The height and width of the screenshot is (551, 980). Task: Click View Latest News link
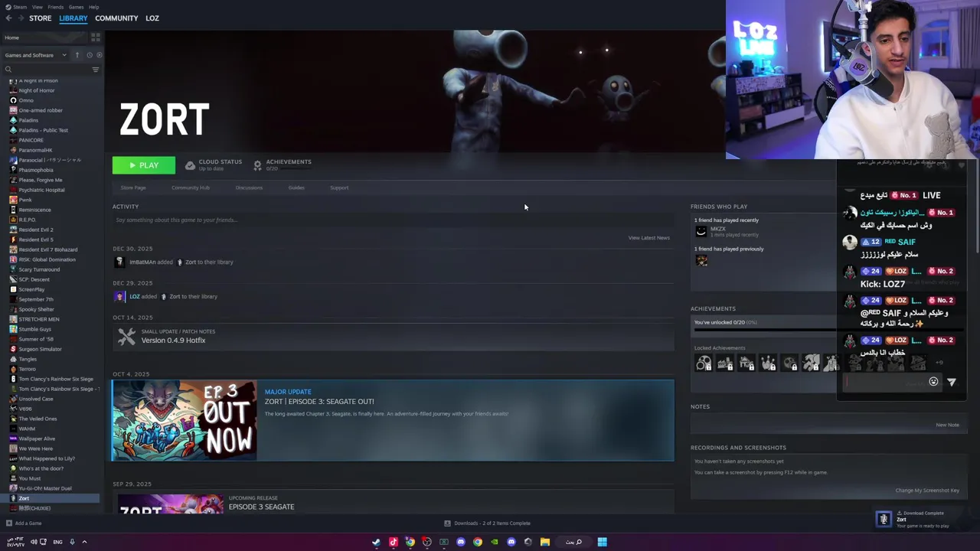(x=648, y=238)
